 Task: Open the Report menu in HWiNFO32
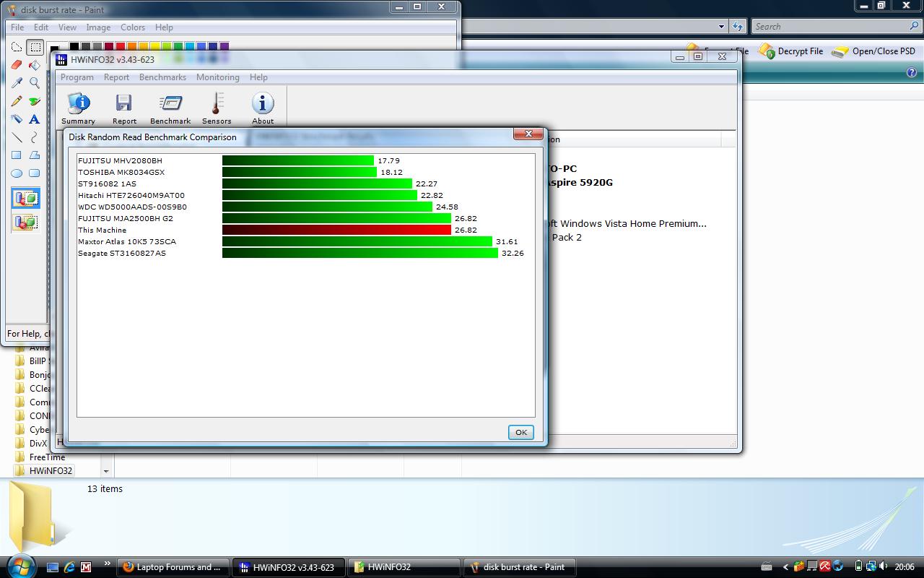[x=116, y=77]
